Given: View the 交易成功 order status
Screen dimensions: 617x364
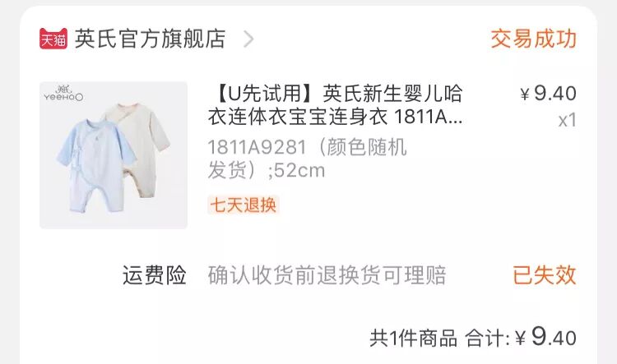Looking at the screenshot, I should click(x=533, y=39).
